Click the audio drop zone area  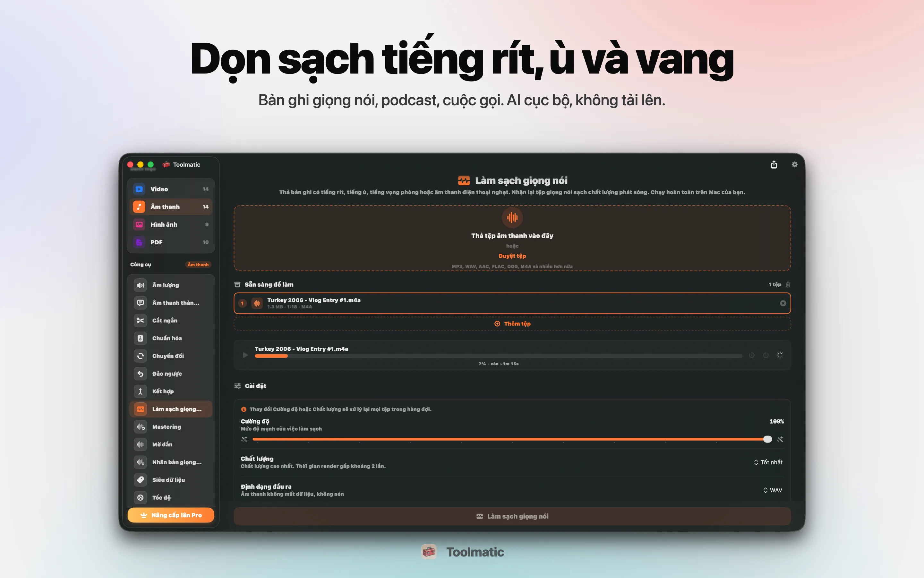tap(512, 238)
